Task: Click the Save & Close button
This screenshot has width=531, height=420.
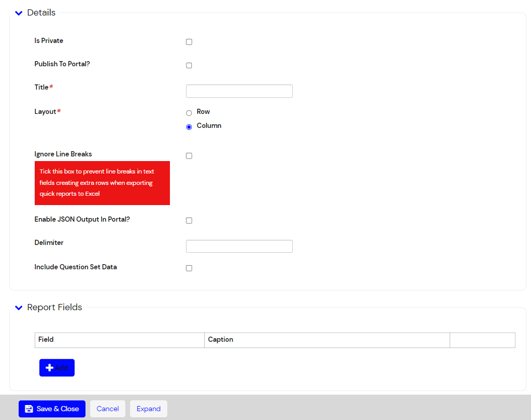Action: [x=52, y=409]
